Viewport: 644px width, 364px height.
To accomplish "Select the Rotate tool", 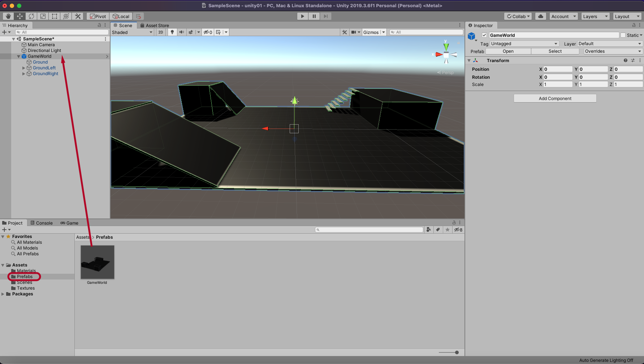I will coord(31,16).
